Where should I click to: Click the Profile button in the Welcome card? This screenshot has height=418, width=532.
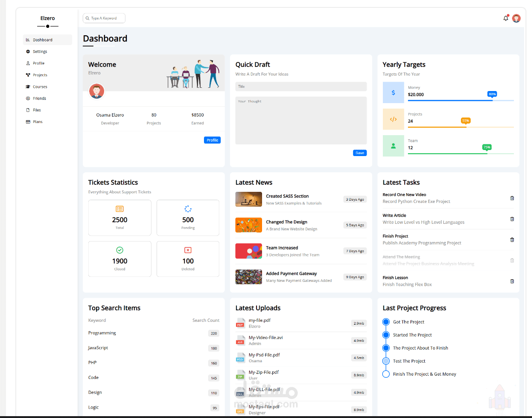212,140
